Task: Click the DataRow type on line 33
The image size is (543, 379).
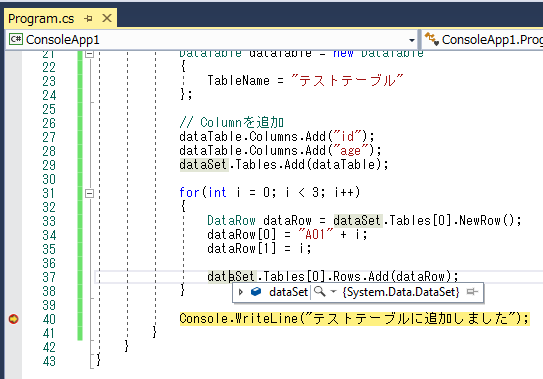Action: pos(231,220)
